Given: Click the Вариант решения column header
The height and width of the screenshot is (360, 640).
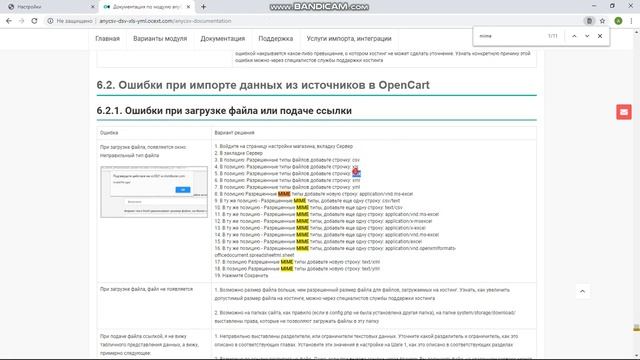Looking at the screenshot, I should [234, 133].
